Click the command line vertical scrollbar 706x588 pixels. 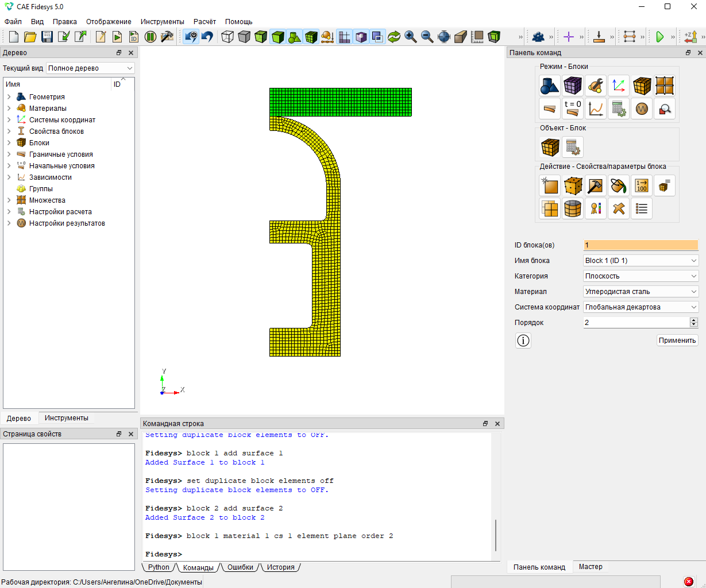pyautogui.click(x=496, y=535)
